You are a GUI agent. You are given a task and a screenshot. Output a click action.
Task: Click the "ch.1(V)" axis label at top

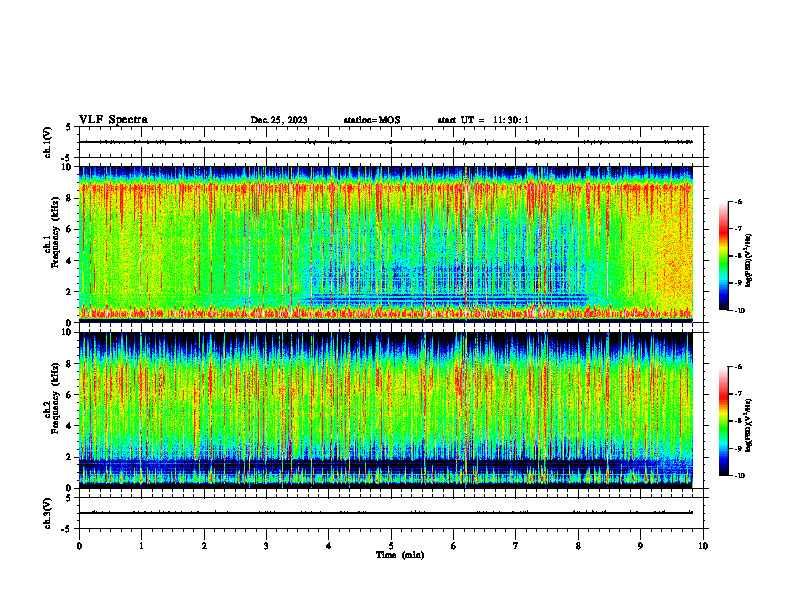(48, 142)
